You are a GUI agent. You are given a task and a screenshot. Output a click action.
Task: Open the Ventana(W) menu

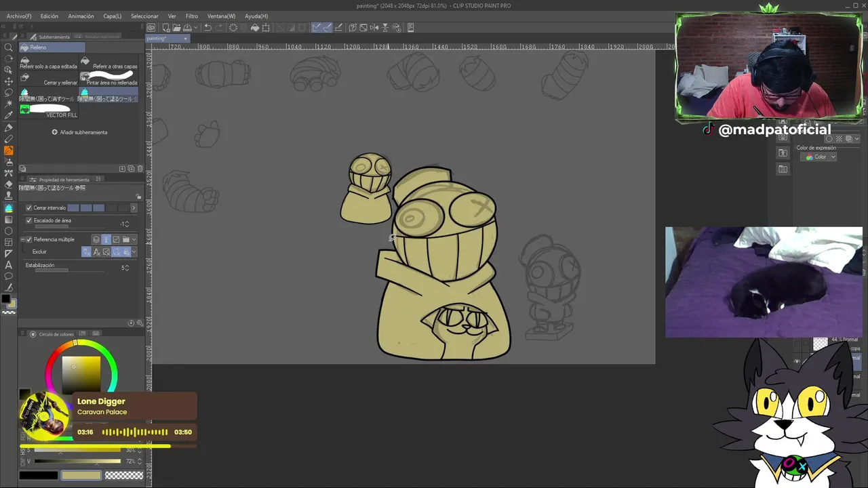coord(222,16)
